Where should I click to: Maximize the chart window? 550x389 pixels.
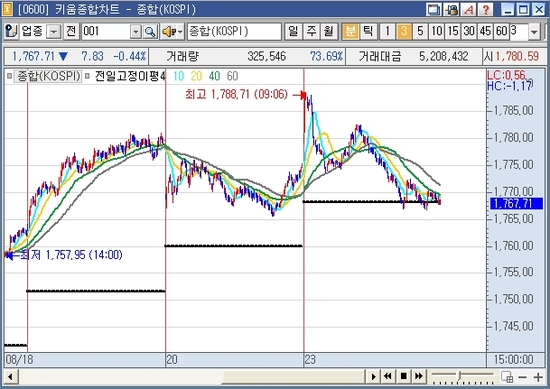(523, 9)
